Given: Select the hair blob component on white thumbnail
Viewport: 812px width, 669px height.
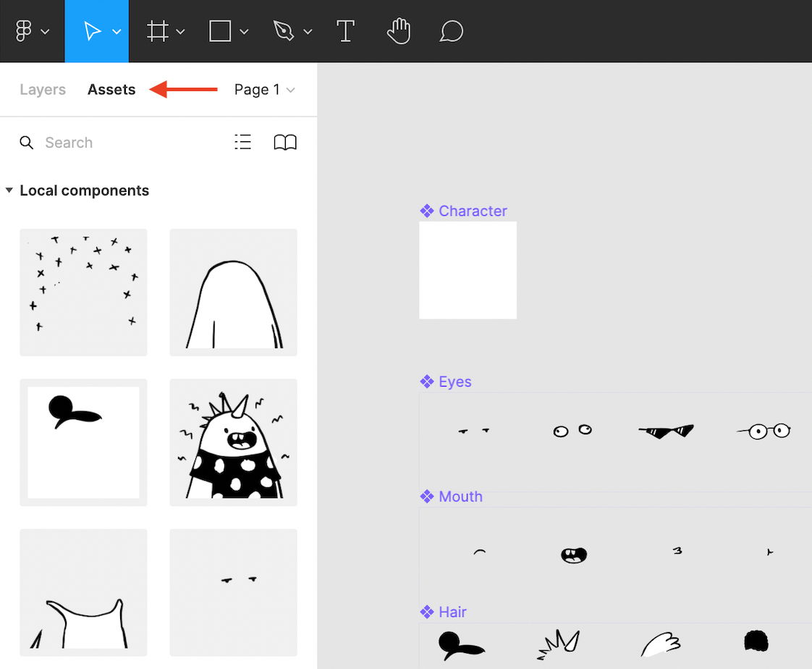Looking at the screenshot, I should tap(83, 442).
